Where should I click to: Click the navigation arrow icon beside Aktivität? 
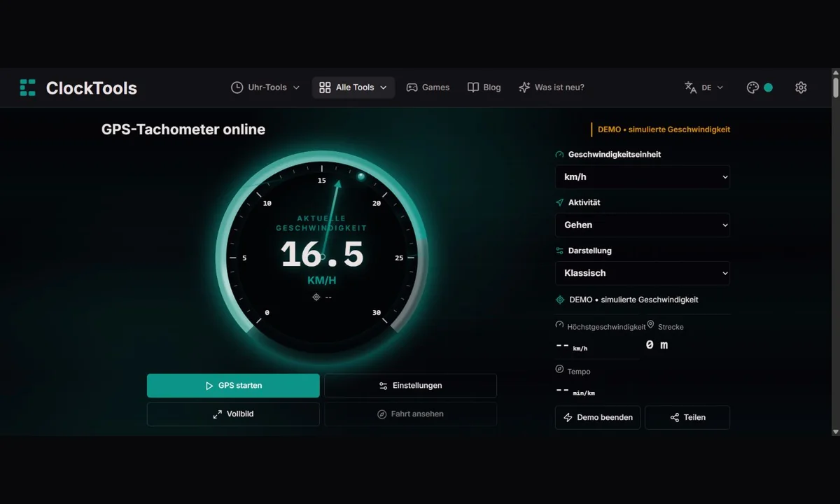pos(559,202)
